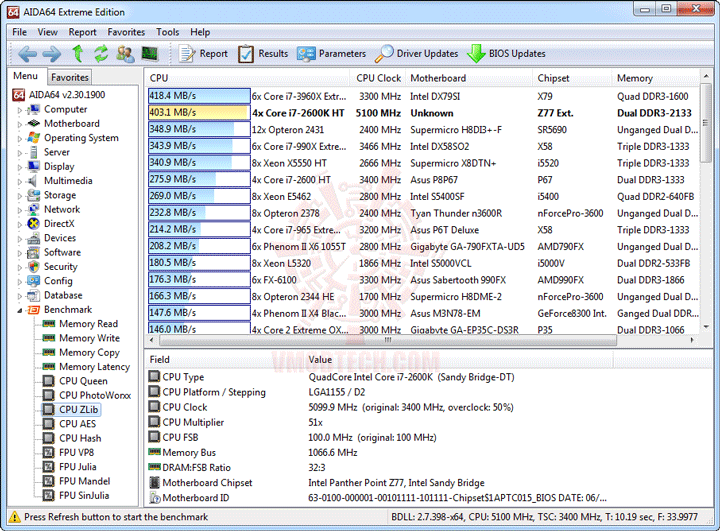This screenshot has width=720, height=531.
Task: Open Memory Write benchmark
Action: 89,338
